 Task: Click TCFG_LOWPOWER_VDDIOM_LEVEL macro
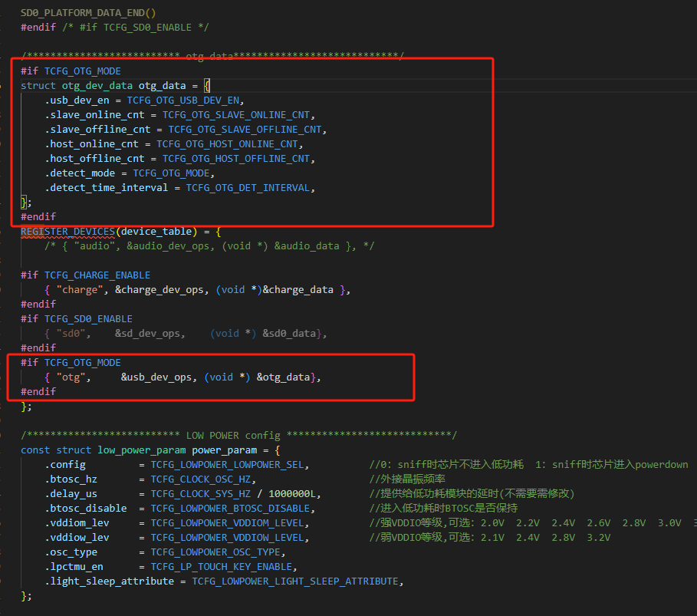(227, 523)
